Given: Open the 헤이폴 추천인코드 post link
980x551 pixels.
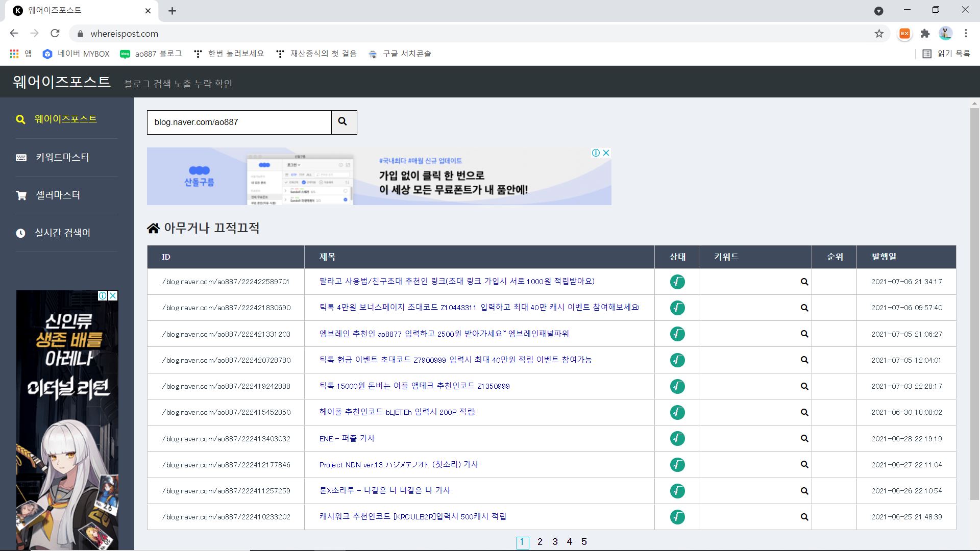Looking at the screenshot, I should coord(398,412).
